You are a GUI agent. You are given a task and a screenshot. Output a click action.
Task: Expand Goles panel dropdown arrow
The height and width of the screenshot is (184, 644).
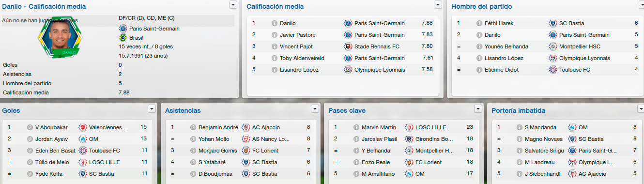tap(152, 108)
